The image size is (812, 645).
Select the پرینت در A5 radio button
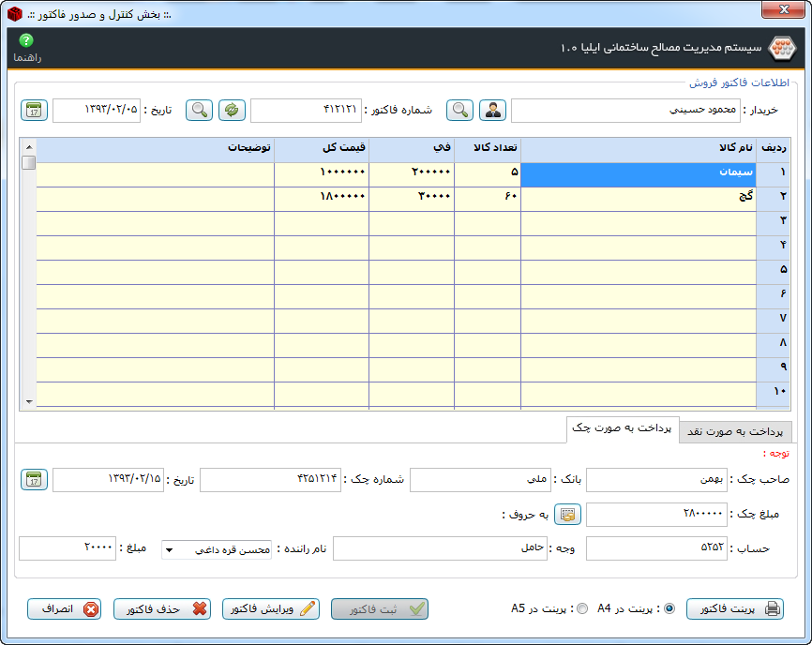pos(582,608)
